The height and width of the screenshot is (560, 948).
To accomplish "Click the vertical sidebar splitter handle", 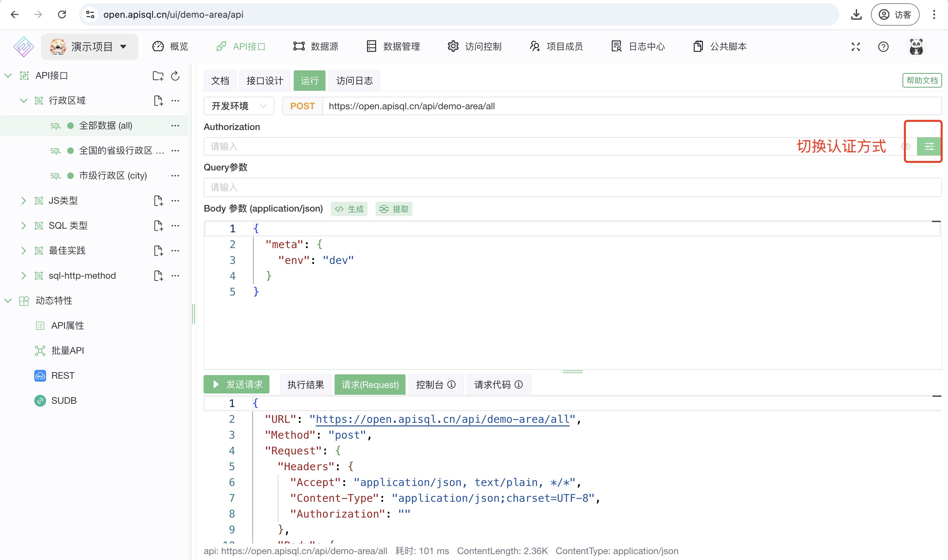I will 194,314.
